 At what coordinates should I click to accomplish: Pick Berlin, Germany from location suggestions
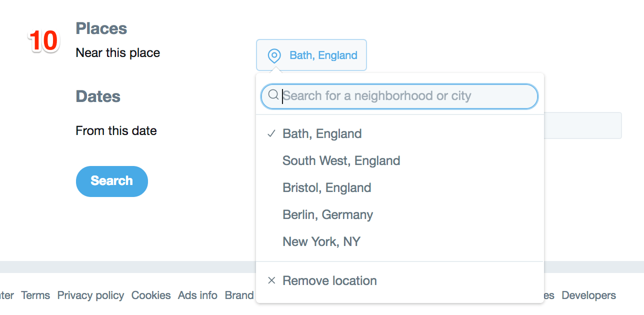point(327,214)
